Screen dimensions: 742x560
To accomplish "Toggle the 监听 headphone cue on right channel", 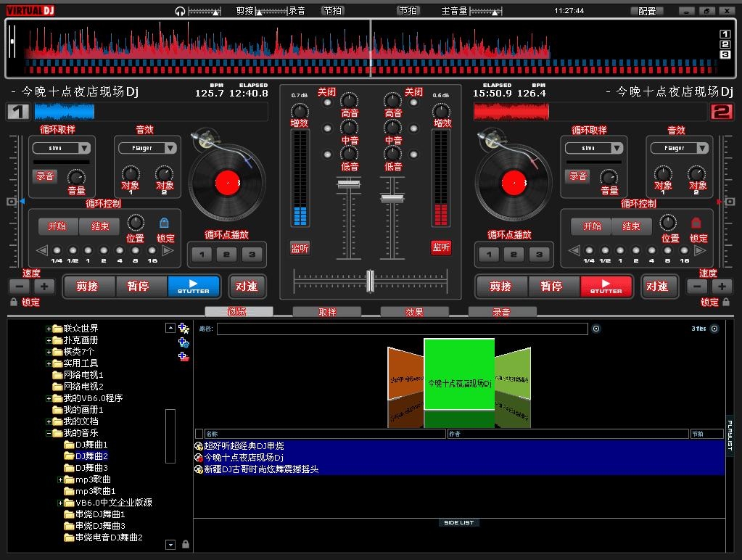I will pos(441,247).
